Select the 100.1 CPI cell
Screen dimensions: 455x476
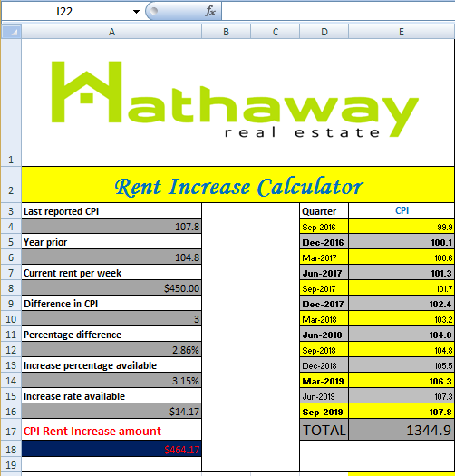(x=402, y=242)
